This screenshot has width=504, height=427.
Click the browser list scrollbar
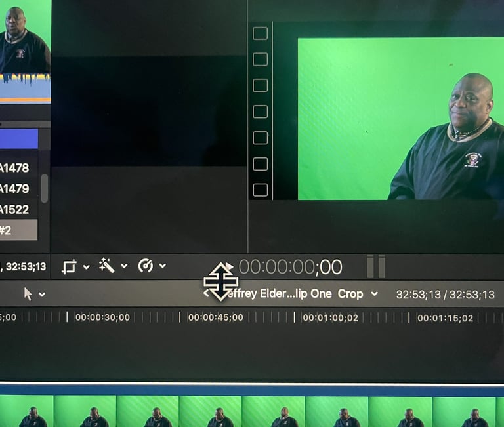pos(45,189)
